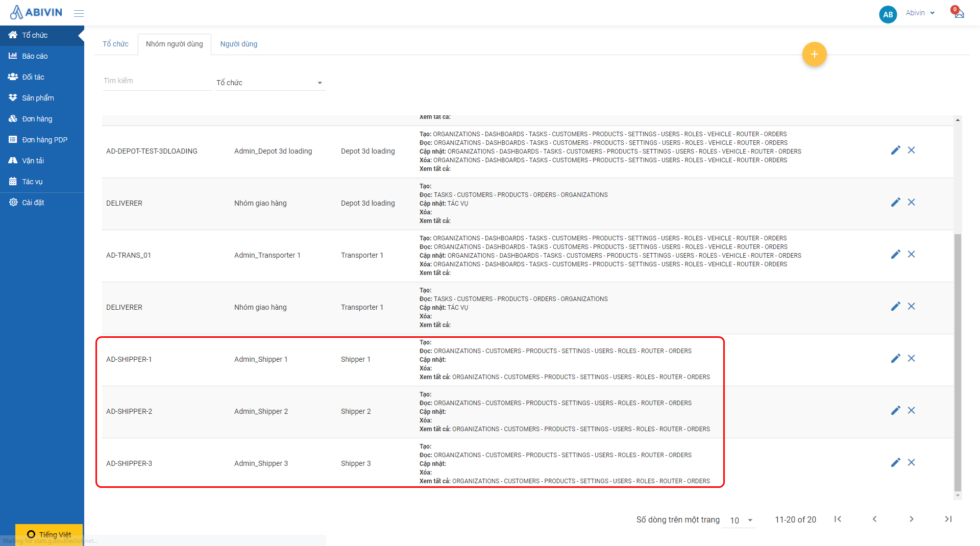This screenshot has height=546, width=980.
Task: Click the Shipper 2 organization cell
Action: (x=356, y=412)
